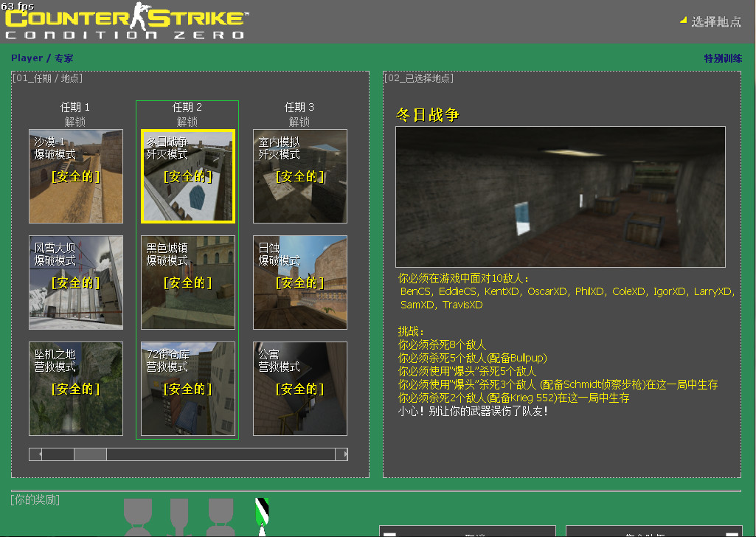Click the green striped medal reward icon
The height and width of the screenshot is (537, 756).
coord(262,517)
